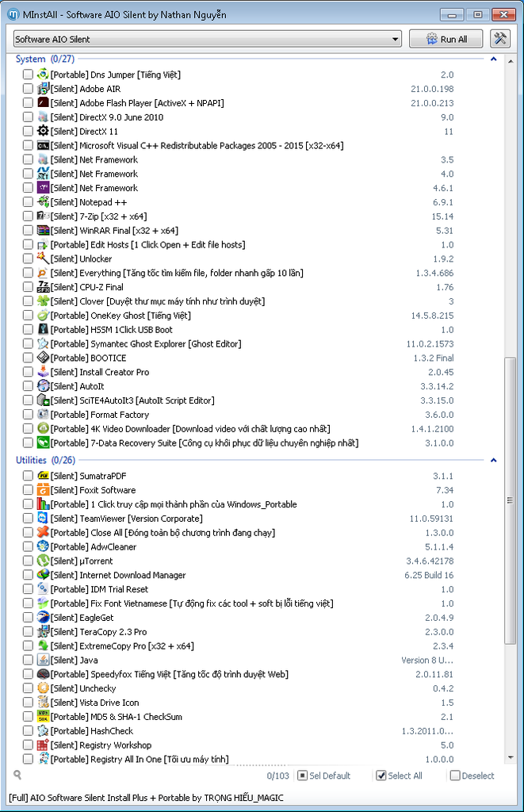Image resolution: width=524 pixels, height=812 pixels.
Task: Check the Unchecky checkbox
Action: click(x=28, y=688)
